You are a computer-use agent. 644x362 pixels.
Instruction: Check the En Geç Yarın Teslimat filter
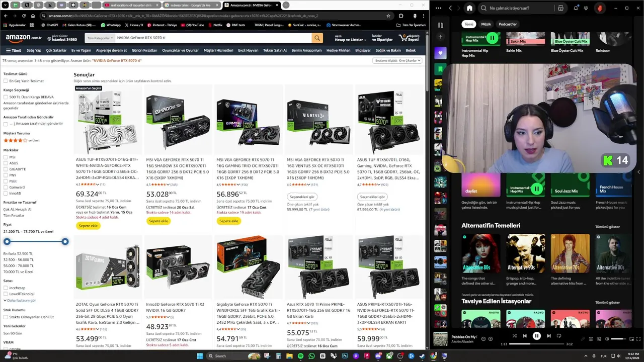(x=6, y=81)
